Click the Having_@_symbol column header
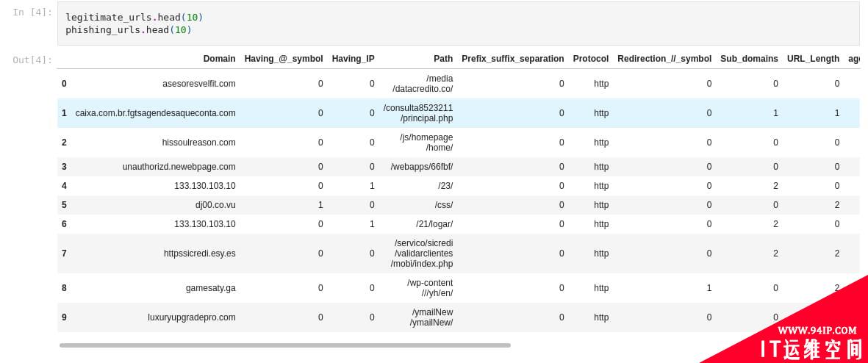 pyautogui.click(x=284, y=59)
